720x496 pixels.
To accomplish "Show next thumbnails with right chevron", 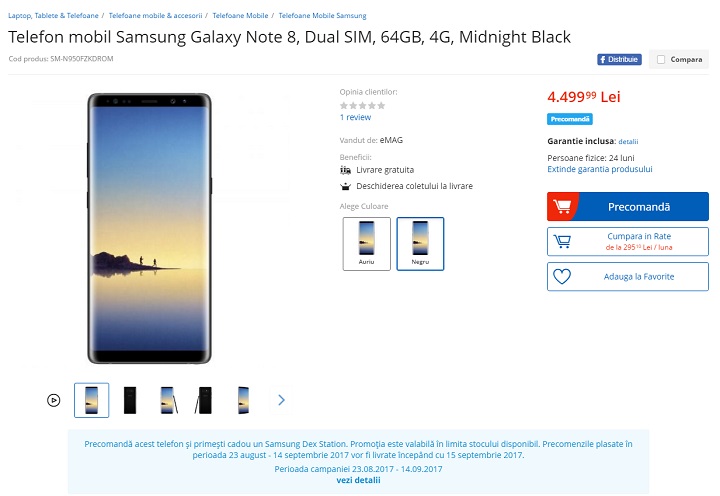I will tap(281, 400).
